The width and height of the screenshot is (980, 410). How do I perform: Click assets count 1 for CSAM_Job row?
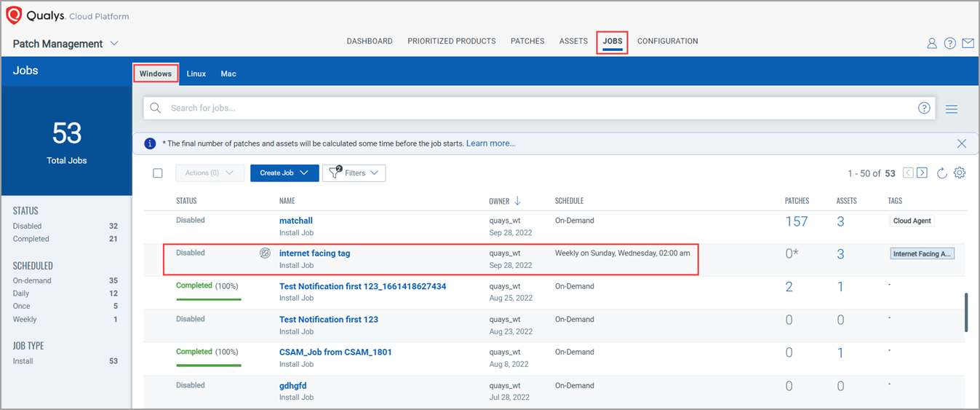840,353
